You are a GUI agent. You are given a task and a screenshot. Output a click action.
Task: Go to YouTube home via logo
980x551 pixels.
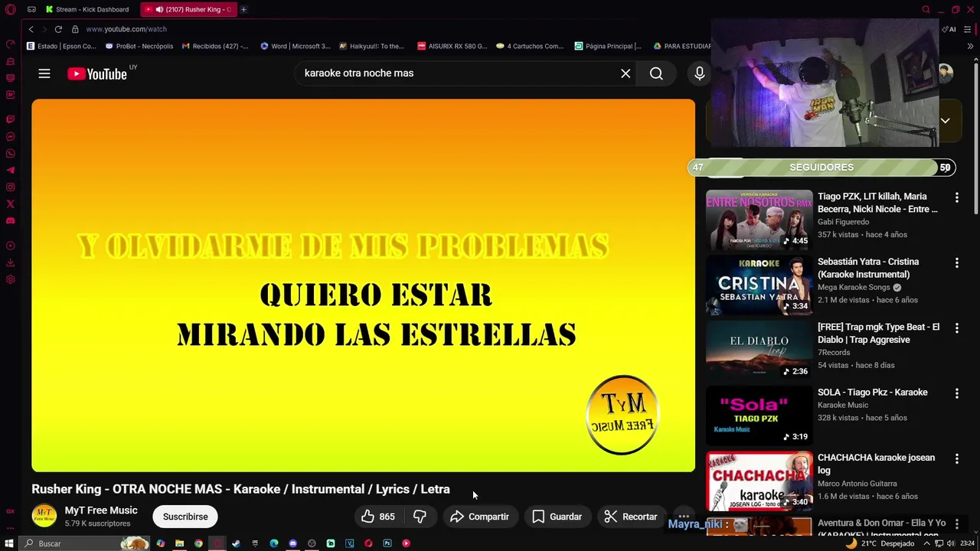pyautogui.click(x=97, y=73)
